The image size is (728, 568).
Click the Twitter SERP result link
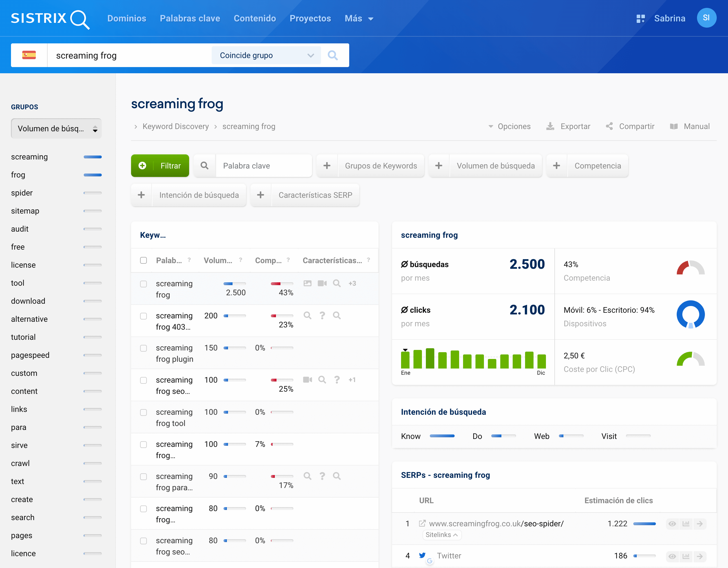click(449, 556)
